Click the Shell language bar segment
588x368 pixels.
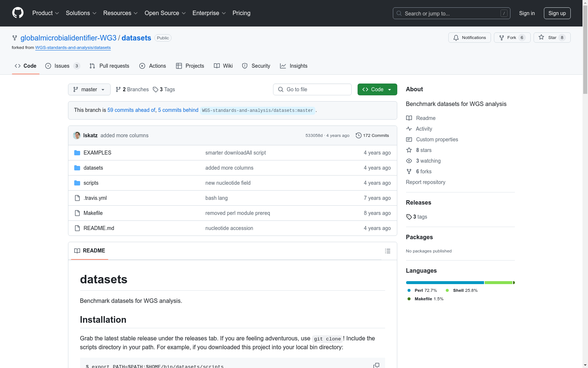[498, 283]
